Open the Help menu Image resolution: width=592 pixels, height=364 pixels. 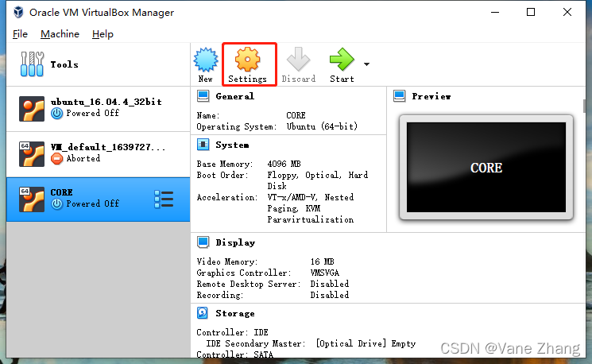pos(103,34)
